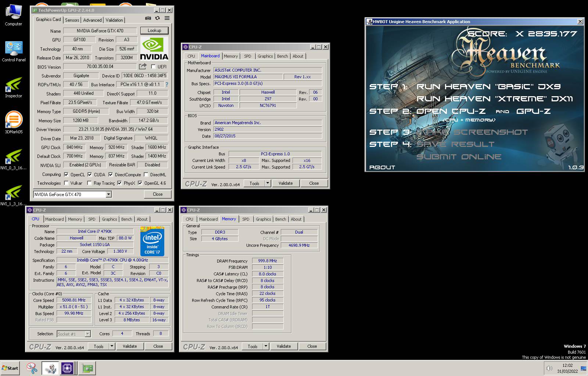Click About in Heaven benchmark window
Image resolution: width=588 pixels, height=376 pixels.
(x=382, y=167)
